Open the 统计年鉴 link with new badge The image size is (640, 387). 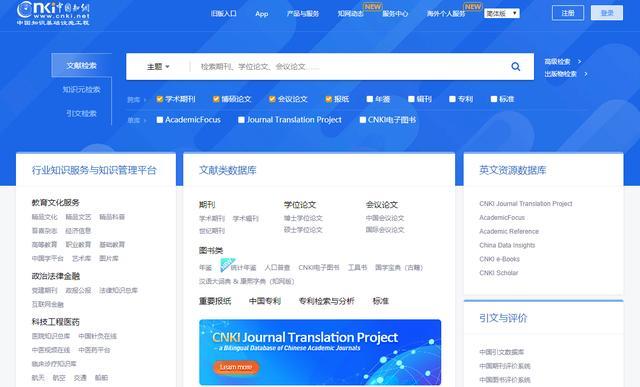[243, 268]
